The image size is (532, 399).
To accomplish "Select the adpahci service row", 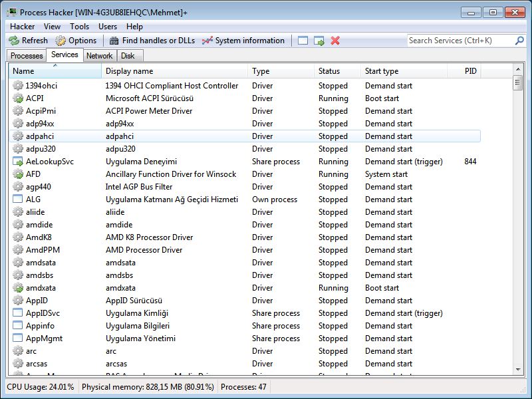I will [245, 136].
